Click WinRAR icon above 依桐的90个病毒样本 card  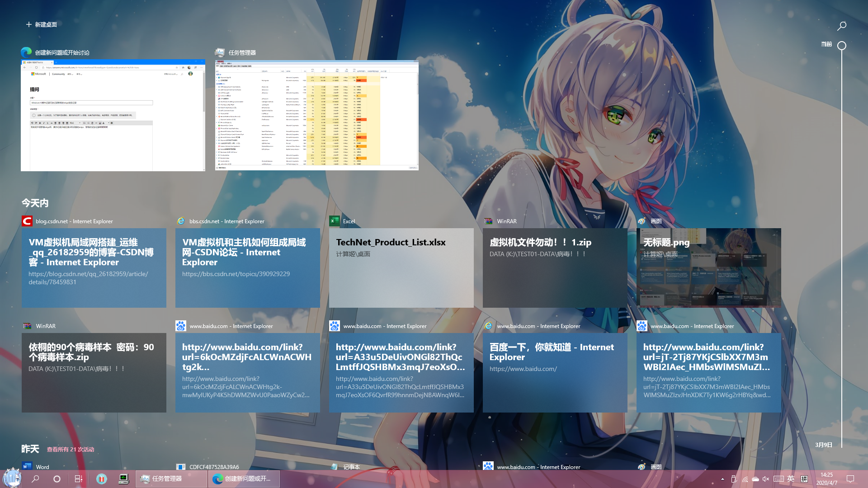point(27,326)
